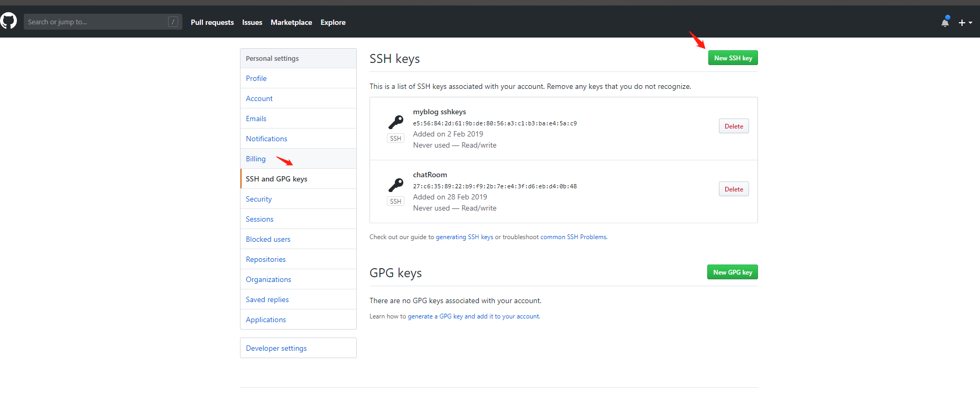The height and width of the screenshot is (401, 980).
Task: Expand the plus create-new dropdown
Action: [x=965, y=23]
